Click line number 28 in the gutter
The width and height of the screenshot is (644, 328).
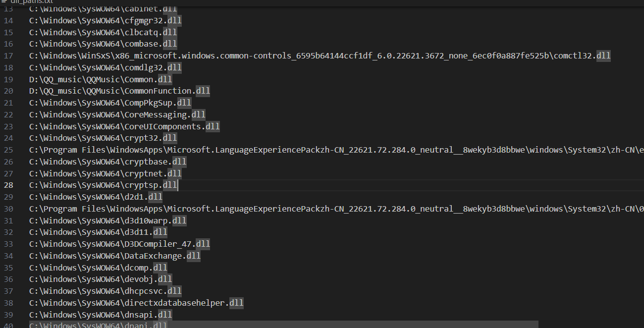pyautogui.click(x=8, y=185)
